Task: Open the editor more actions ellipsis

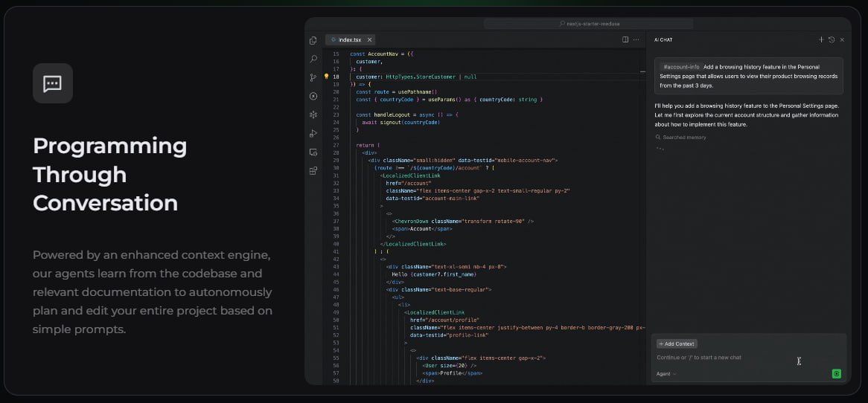Action: [x=636, y=40]
